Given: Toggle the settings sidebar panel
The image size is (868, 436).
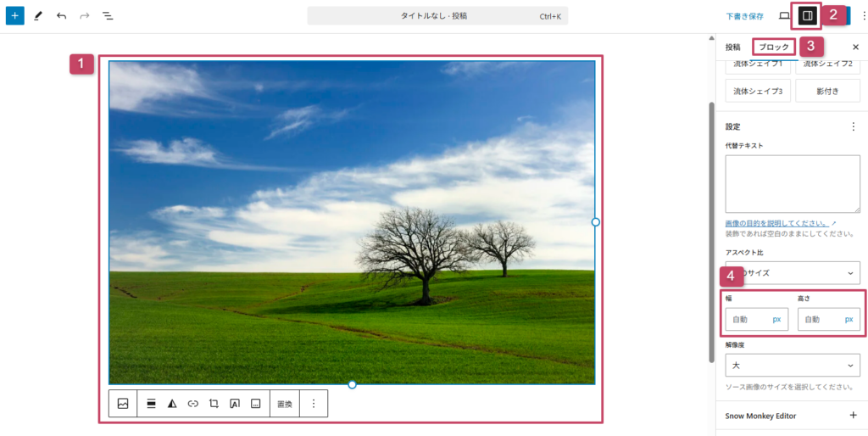Looking at the screenshot, I should click(807, 15).
